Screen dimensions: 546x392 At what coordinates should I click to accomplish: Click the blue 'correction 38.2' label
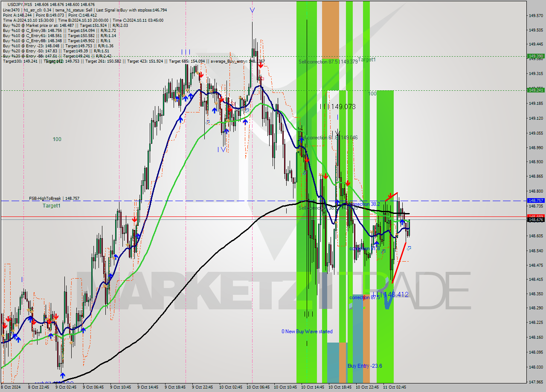tap(364, 204)
